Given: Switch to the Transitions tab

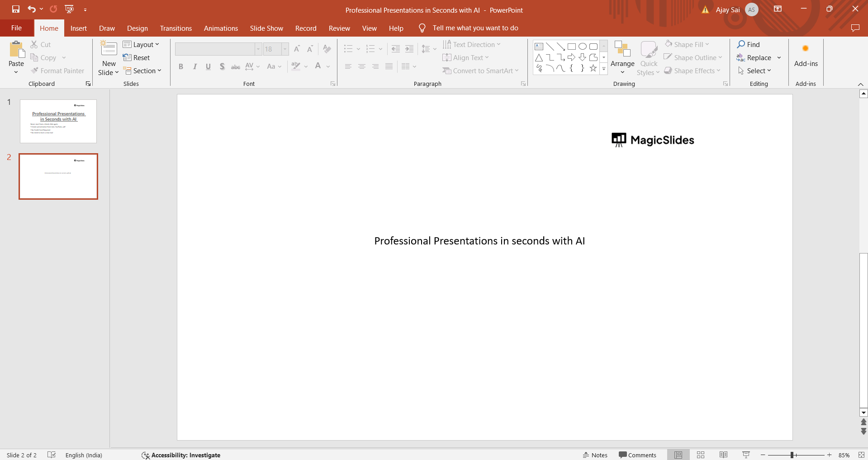Looking at the screenshot, I should pos(175,28).
